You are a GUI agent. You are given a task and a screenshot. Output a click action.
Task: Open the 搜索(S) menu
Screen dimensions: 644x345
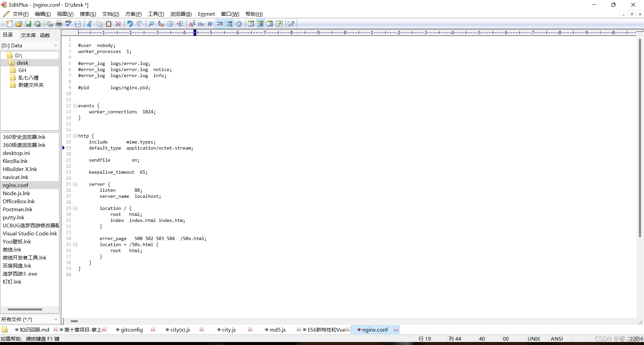(x=88, y=14)
